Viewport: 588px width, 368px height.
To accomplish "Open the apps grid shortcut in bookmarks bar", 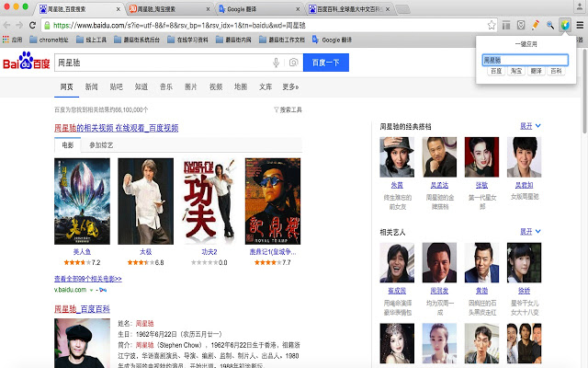I will coord(13,40).
